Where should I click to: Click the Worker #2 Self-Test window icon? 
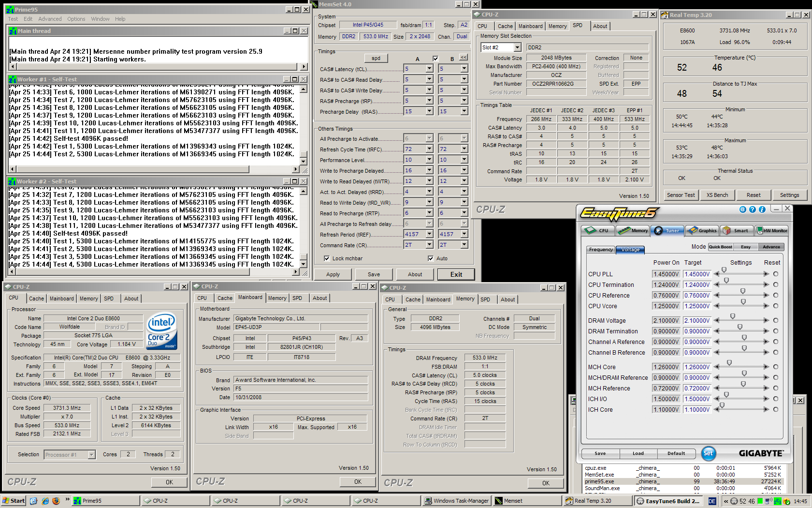[13, 181]
